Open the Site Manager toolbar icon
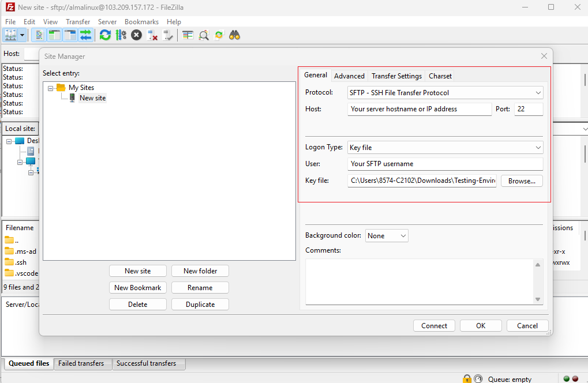The height and width of the screenshot is (383, 588). pyautogui.click(x=10, y=35)
